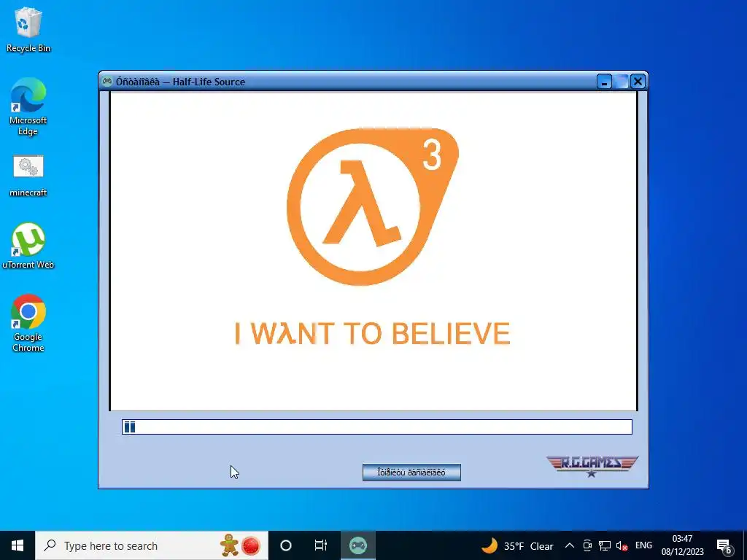Image resolution: width=747 pixels, height=560 pixels.
Task: Click the installer gamepad icon on taskbar
Action: tap(357, 545)
